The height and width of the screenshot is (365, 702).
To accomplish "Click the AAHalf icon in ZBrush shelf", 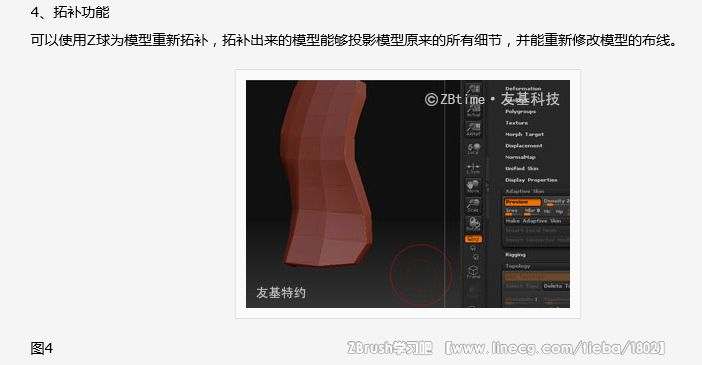I will (x=473, y=129).
